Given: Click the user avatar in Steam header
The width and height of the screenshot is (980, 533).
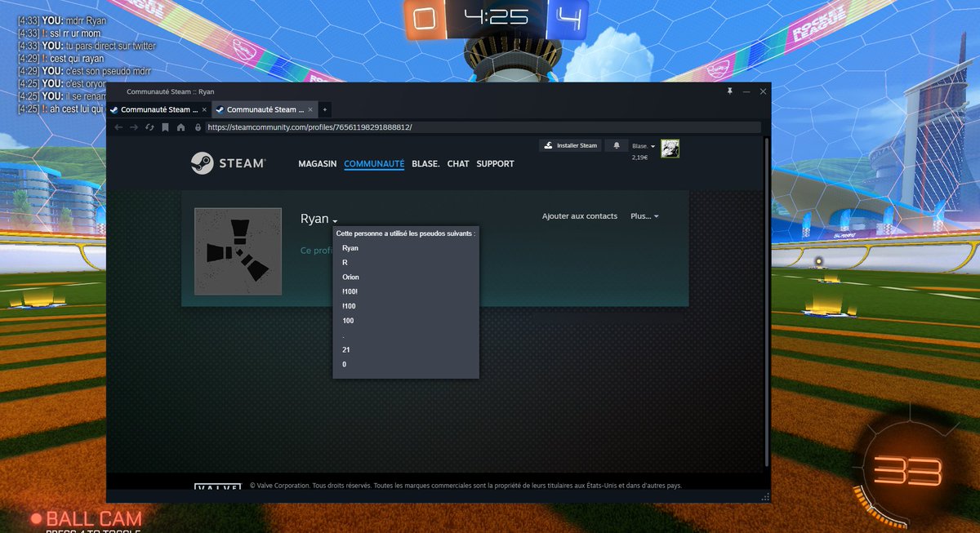Looking at the screenshot, I should [x=670, y=149].
